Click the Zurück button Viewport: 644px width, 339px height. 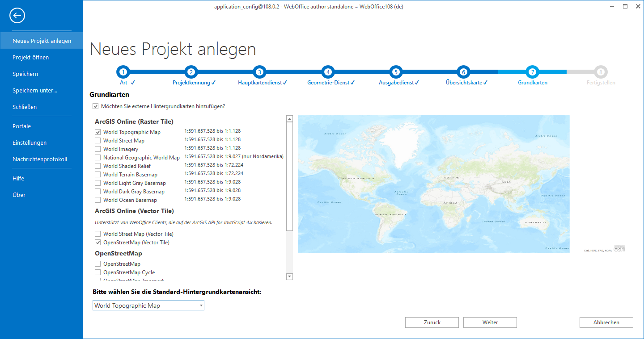432,322
